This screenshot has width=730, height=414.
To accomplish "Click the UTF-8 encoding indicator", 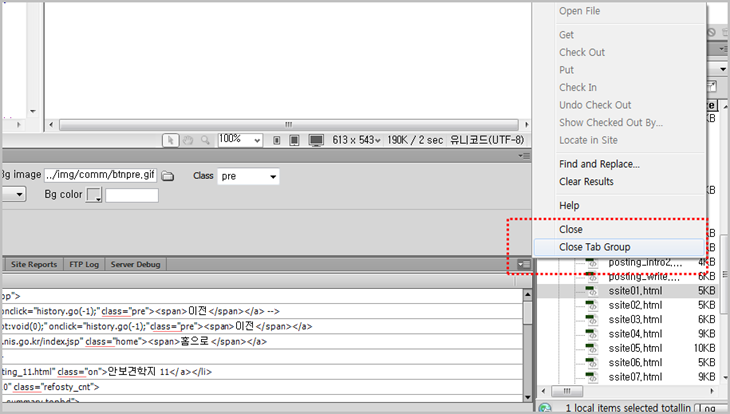I will 487,140.
